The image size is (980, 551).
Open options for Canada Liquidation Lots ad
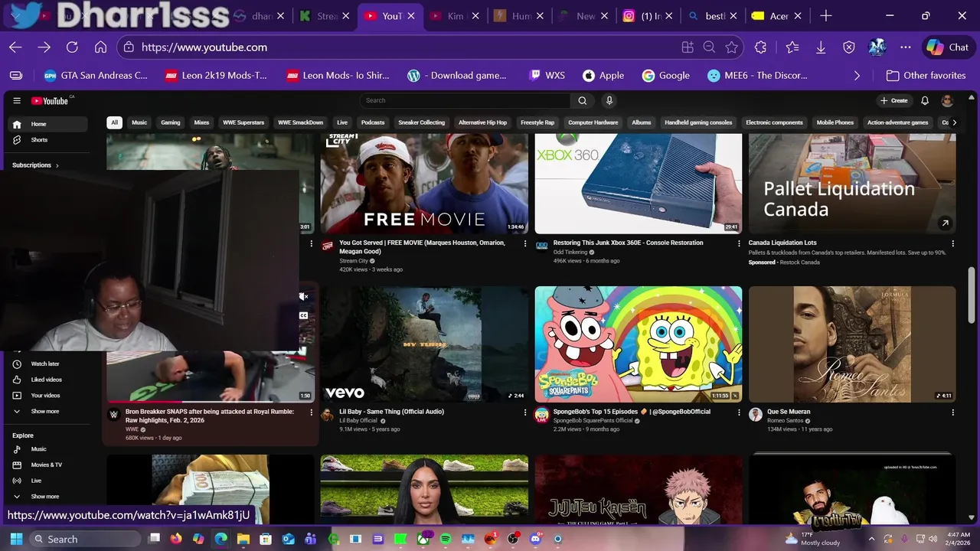tap(953, 243)
